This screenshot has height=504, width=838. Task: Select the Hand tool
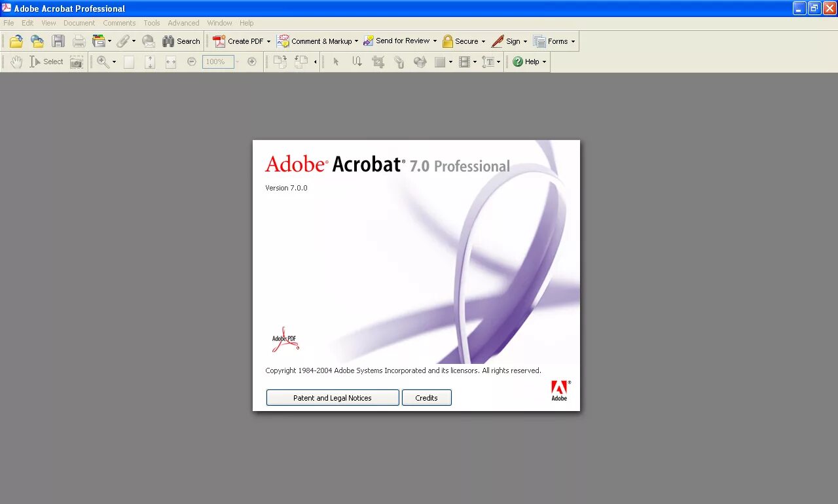click(x=16, y=62)
